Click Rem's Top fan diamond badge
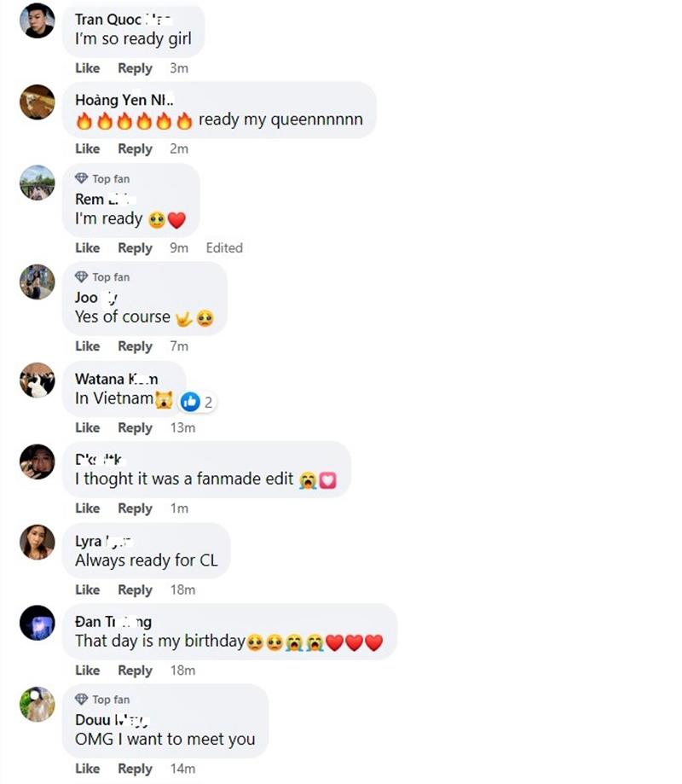 click(x=82, y=178)
